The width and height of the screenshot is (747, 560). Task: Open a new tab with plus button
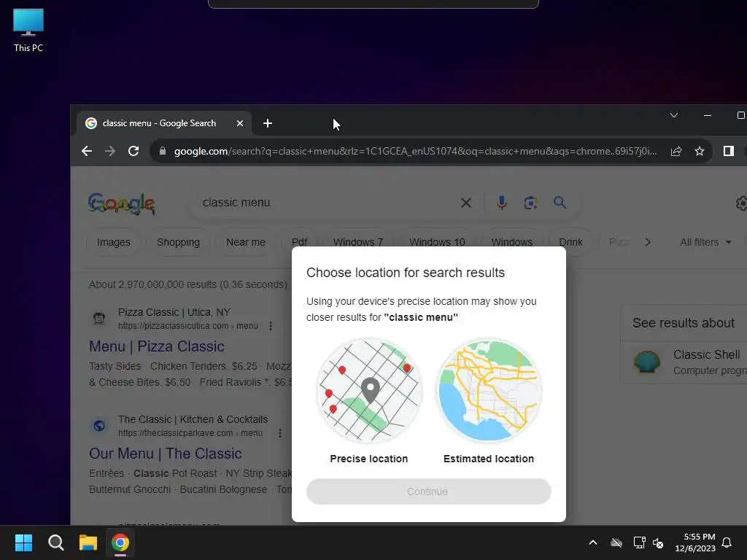click(x=268, y=123)
